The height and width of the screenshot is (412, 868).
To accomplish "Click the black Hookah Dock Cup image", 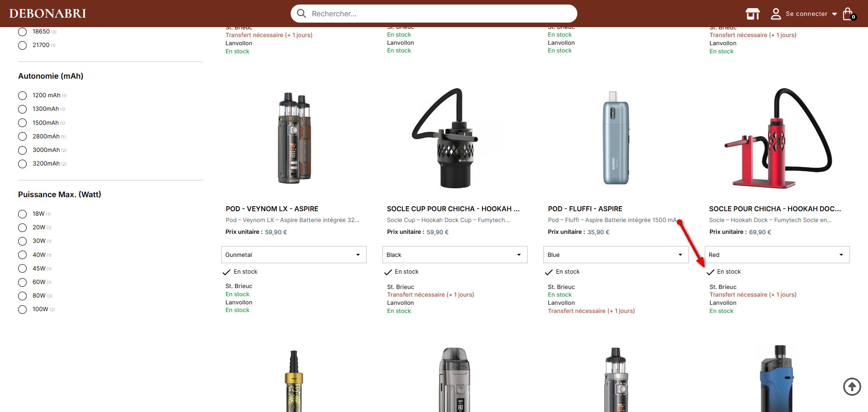I will coord(444,138).
